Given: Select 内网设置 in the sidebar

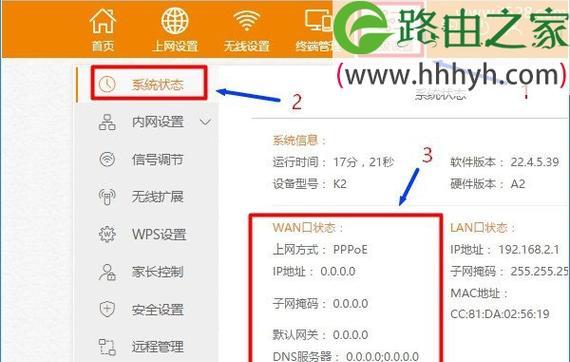Looking at the screenshot, I should 158,122.
